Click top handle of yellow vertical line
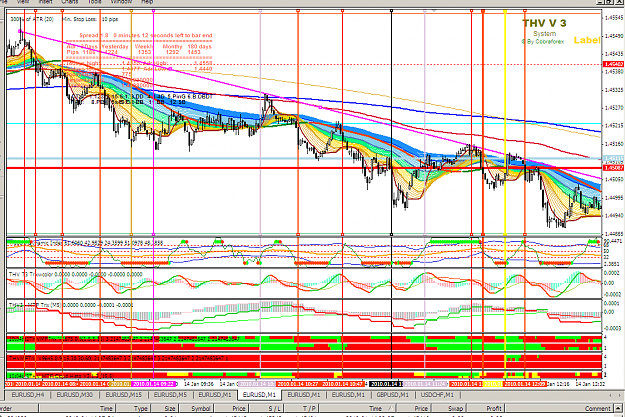Screen dimensions: 625x417 coord(505,11)
